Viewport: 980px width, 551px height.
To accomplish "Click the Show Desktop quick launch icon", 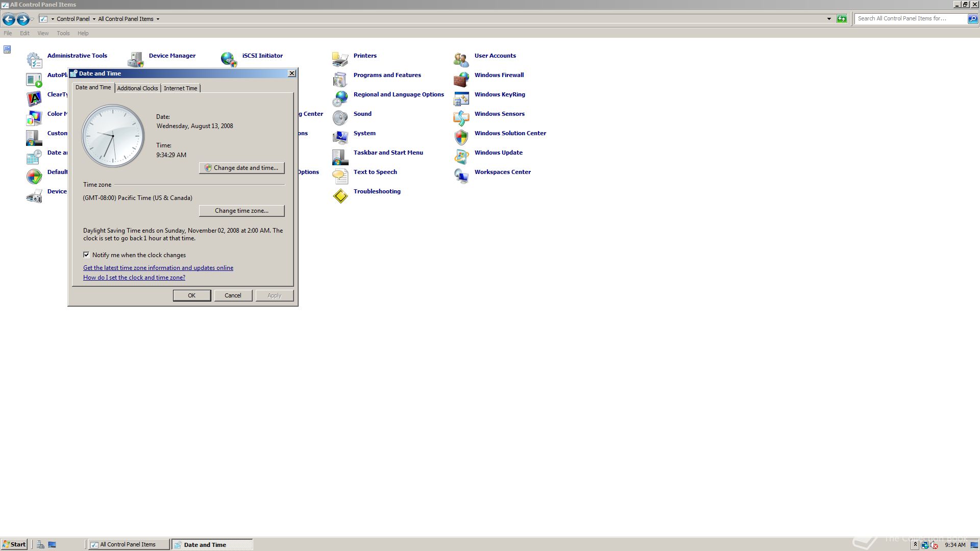I will (x=52, y=544).
